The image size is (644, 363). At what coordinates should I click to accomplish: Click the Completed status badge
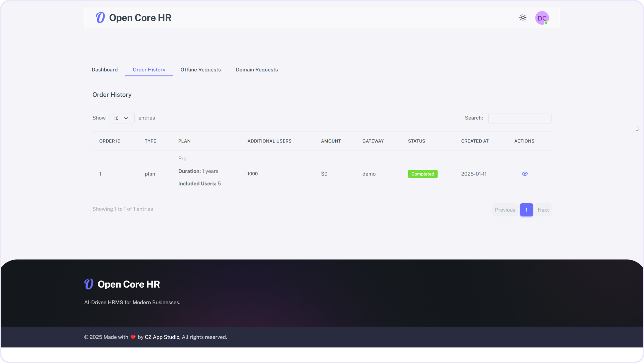[423, 174]
